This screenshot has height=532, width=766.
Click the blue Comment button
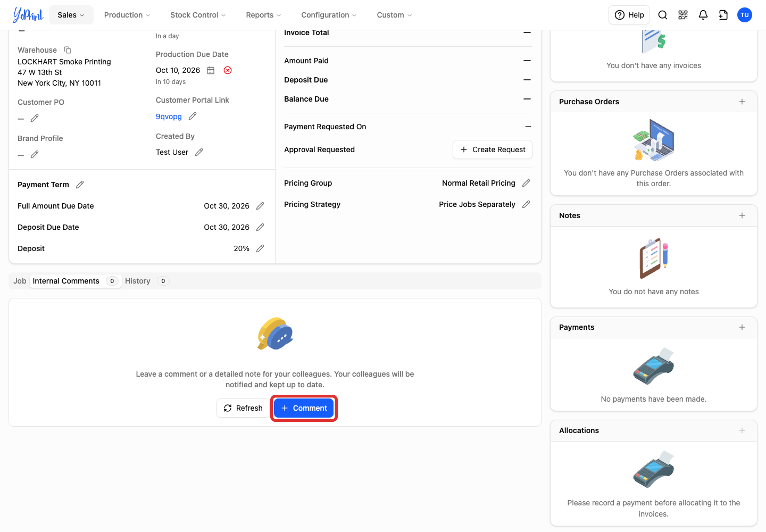click(x=304, y=408)
